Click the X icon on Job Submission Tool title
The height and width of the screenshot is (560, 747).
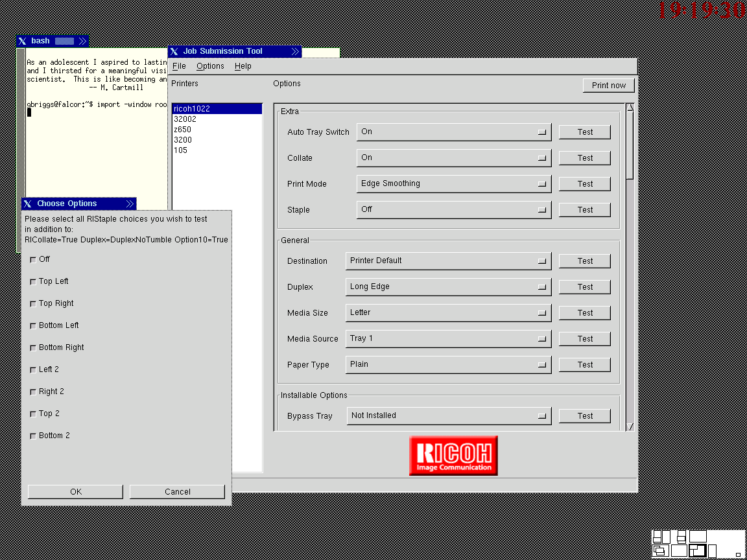(x=174, y=51)
